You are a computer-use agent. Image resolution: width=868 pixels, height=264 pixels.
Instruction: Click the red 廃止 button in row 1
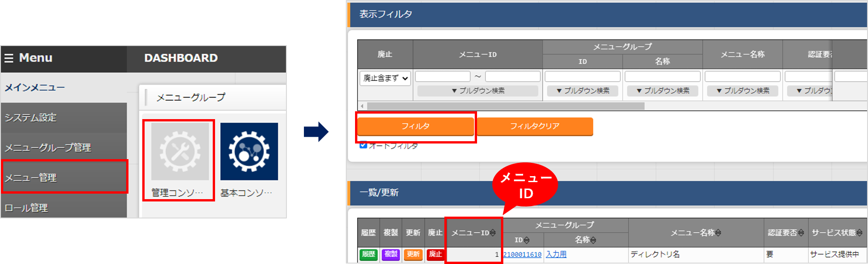[435, 254]
